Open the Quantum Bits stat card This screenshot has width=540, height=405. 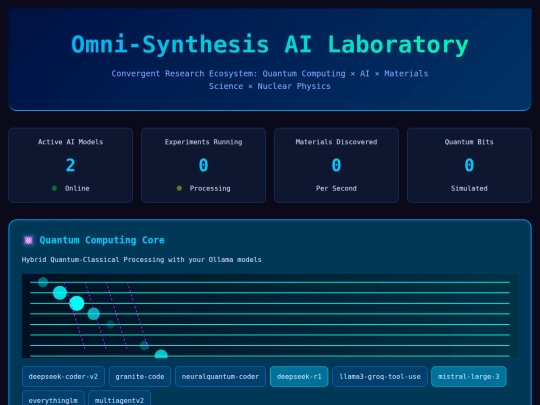point(469,165)
